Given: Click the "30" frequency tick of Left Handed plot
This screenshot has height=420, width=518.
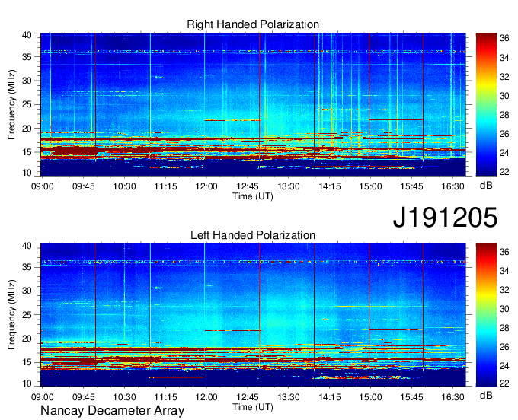Looking at the screenshot, I should coord(27,291).
